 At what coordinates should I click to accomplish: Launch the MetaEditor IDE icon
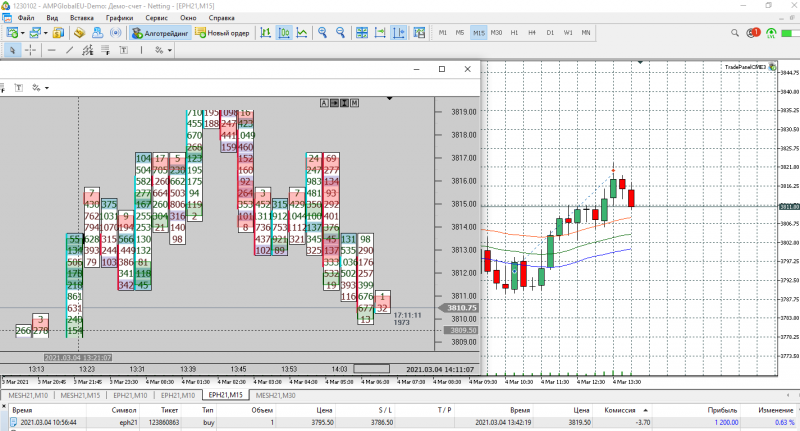tap(79, 33)
